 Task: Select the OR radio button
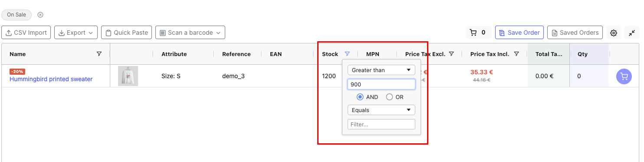tap(389, 97)
